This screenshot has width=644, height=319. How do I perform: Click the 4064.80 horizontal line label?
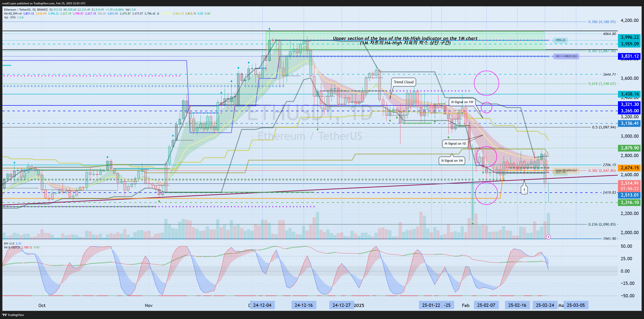(609, 34)
